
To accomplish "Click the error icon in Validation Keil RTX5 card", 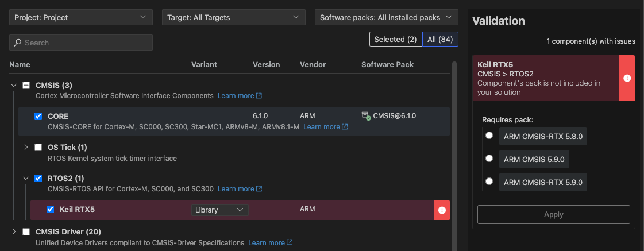I will 627,78.
